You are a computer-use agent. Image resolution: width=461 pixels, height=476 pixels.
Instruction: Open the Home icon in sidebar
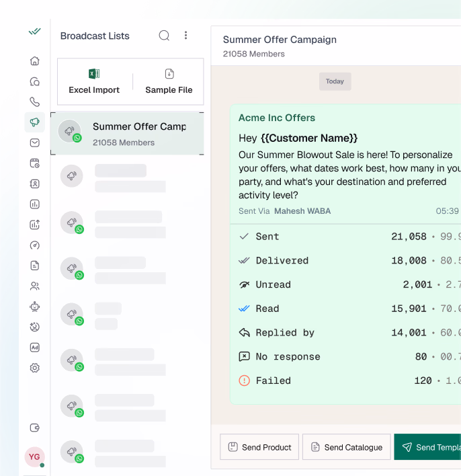pyautogui.click(x=35, y=61)
